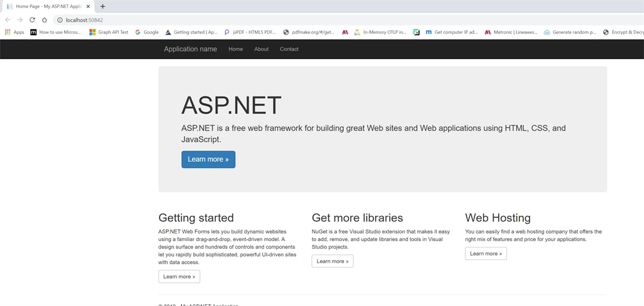Click the blue Learn more button
Image resolution: width=644 pixels, height=306 pixels.
pos(208,159)
